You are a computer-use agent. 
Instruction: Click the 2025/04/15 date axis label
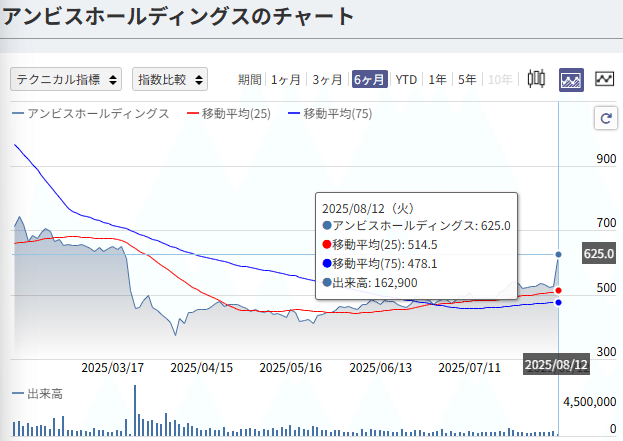(201, 368)
